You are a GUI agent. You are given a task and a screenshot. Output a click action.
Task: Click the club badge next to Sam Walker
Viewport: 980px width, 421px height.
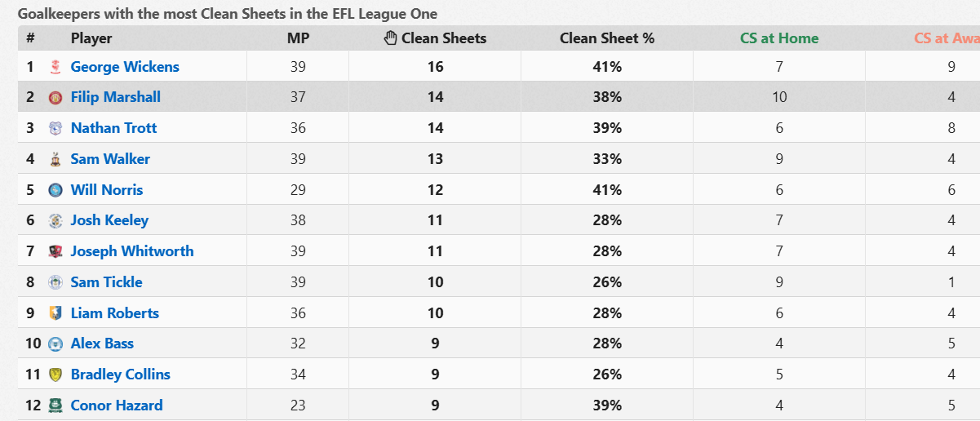click(55, 159)
